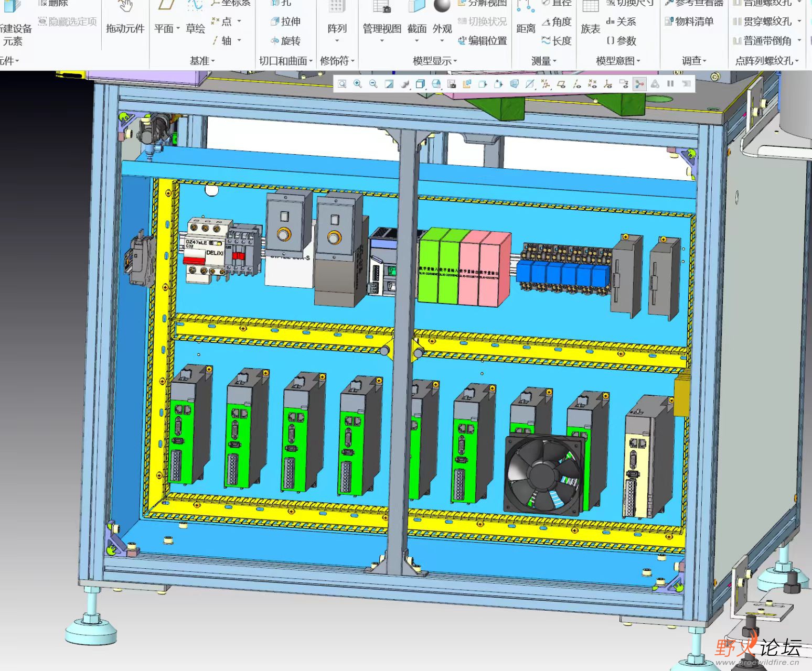
Task: Click Edit Position
Action: (482, 40)
